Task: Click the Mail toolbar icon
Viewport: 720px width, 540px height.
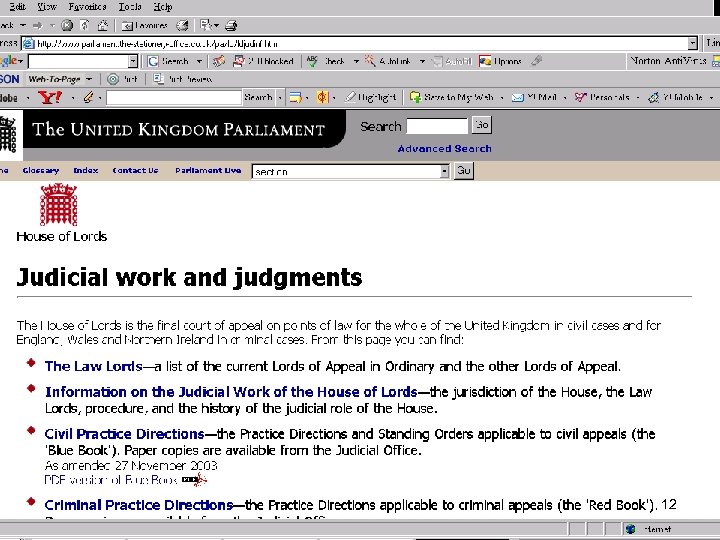Action: pyautogui.click(x=206, y=25)
